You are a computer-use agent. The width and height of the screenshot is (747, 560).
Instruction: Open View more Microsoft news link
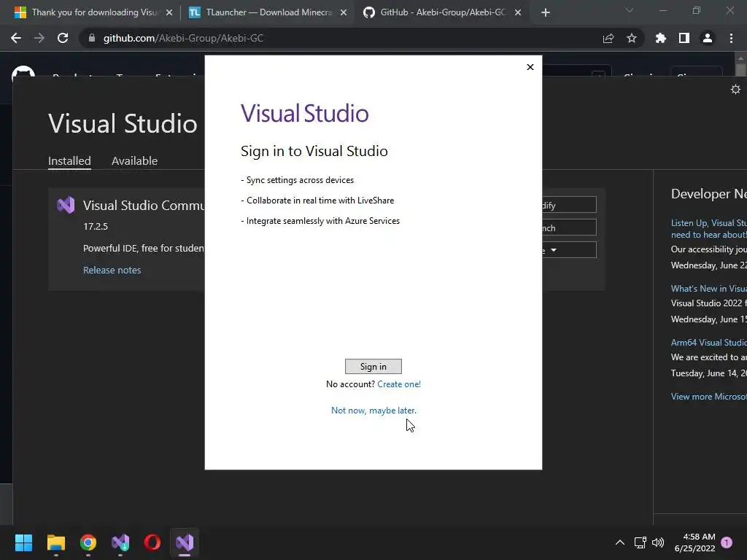[x=708, y=396]
